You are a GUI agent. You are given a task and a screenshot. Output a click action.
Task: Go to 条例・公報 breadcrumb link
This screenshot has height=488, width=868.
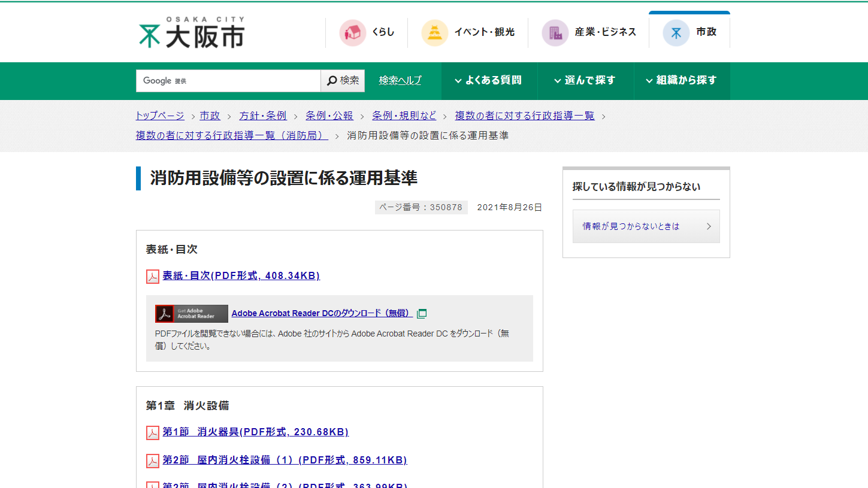tap(329, 116)
